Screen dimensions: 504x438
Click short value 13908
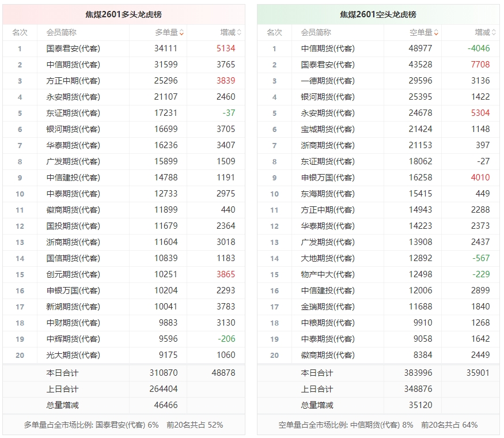pos(420,242)
